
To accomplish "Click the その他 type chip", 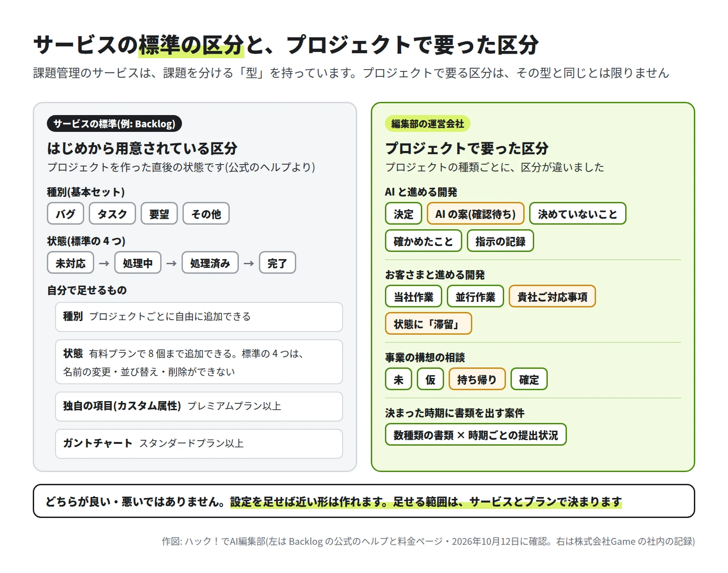I will click(206, 214).
